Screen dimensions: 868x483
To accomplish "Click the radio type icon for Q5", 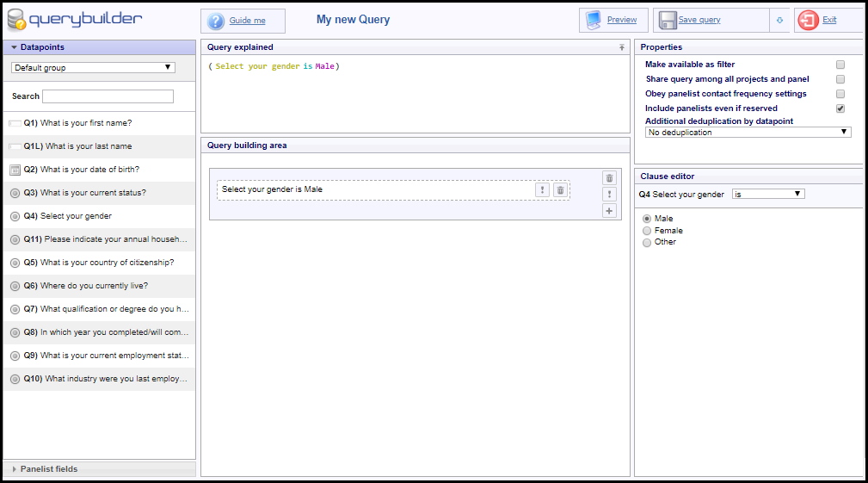I will click(15, 263).
